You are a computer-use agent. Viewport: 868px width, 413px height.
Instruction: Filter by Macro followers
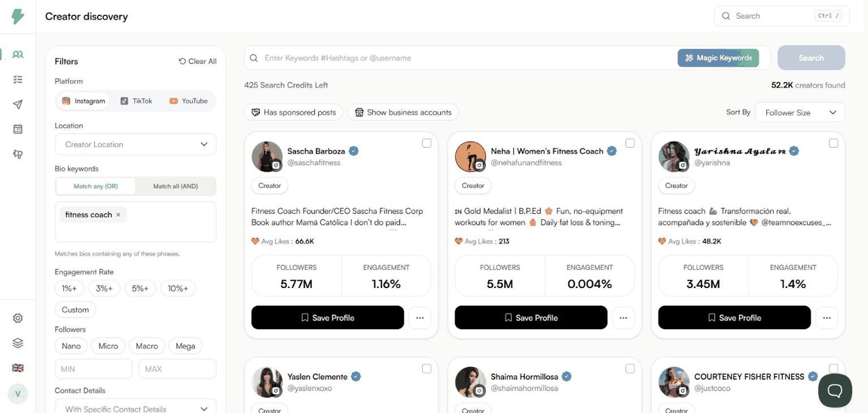click(x=147, y=346)
